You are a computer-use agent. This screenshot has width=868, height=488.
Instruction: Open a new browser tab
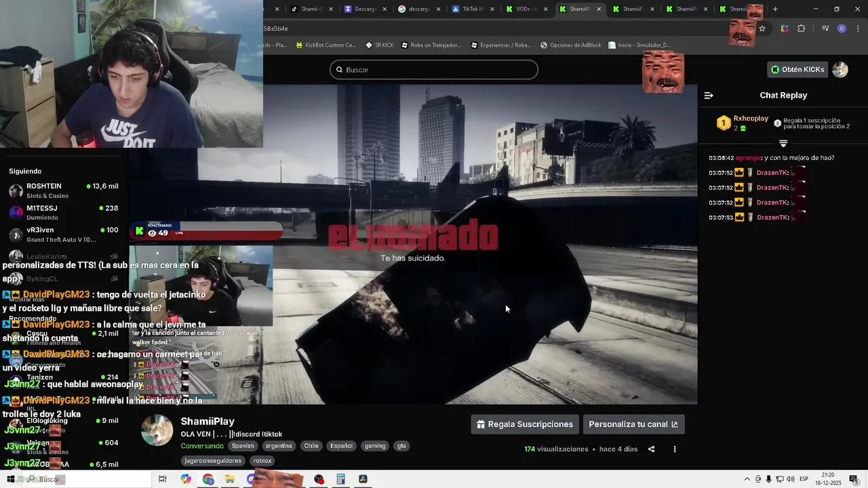pyautogui.click(x=775, y=9)
